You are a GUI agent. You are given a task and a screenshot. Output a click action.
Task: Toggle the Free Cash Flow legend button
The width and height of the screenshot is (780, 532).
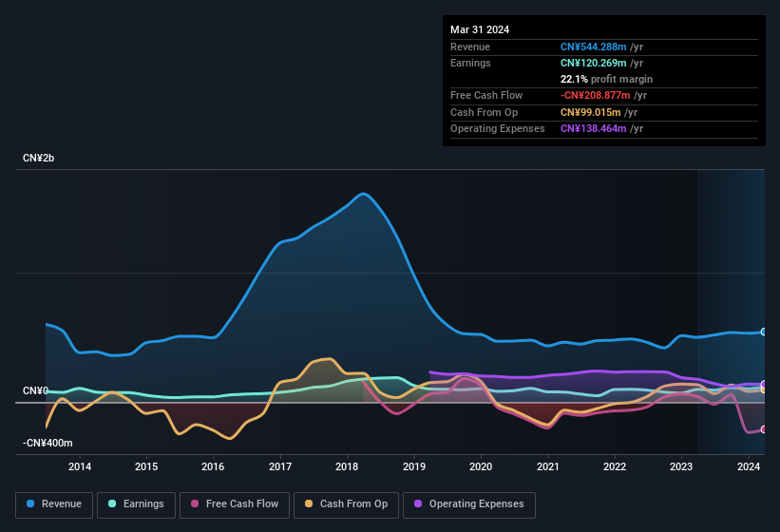[235, 504]
